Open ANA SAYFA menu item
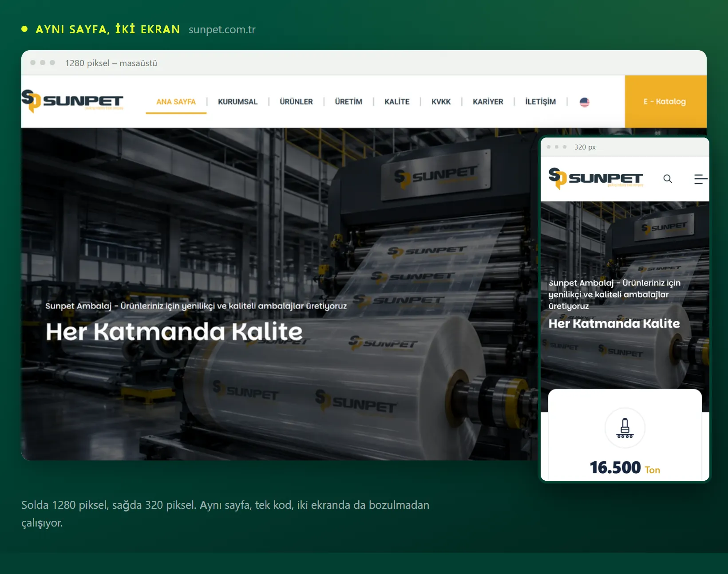Image resolution: width=728 pixels, height=574 pixels. pyautogui.click(x=176, y=102)
